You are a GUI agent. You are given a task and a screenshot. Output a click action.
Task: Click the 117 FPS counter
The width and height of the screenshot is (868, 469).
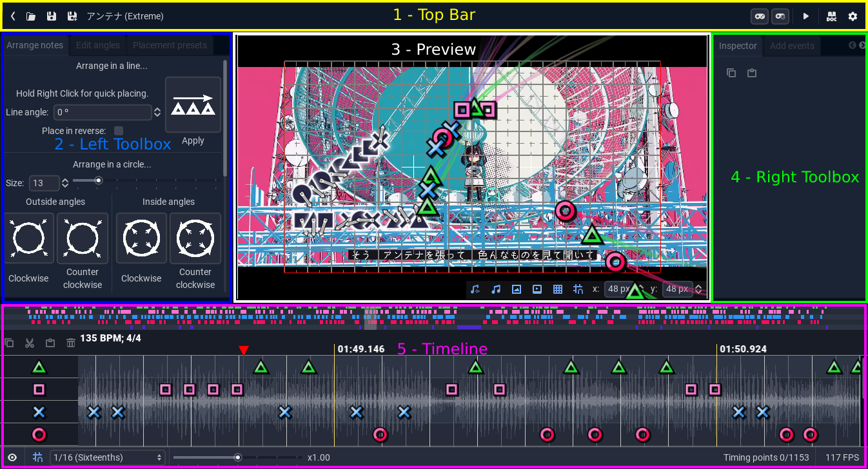(x=842, y=457)
